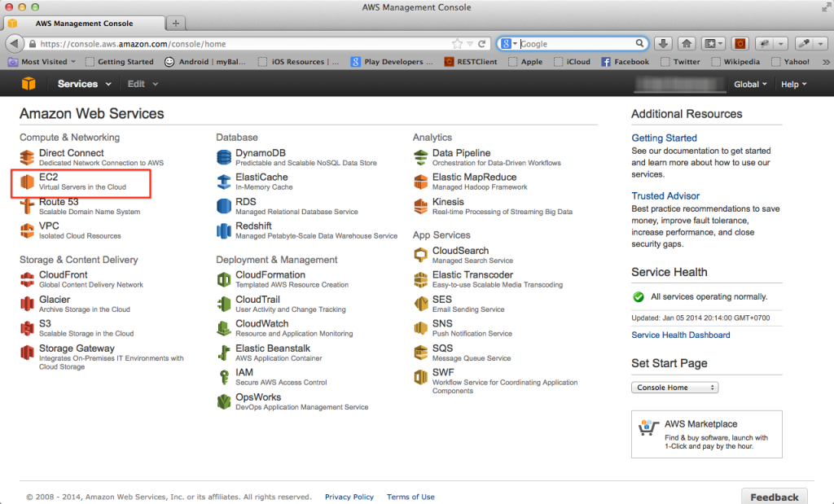The width and height of the screenshot is (834, 504).
Task: Click the Data Pipeline icon
Action: coord(421,157)
